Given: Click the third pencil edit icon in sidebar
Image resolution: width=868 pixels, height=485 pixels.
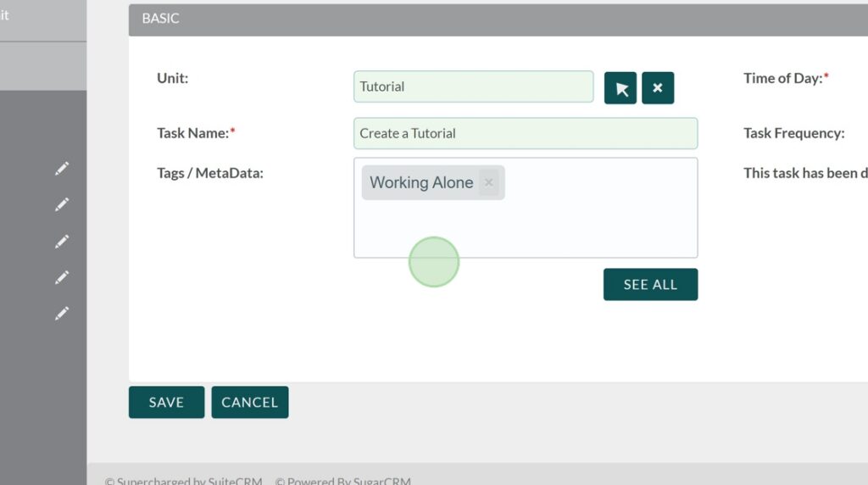Looking at the screenshot, I should tap(62, 242).
